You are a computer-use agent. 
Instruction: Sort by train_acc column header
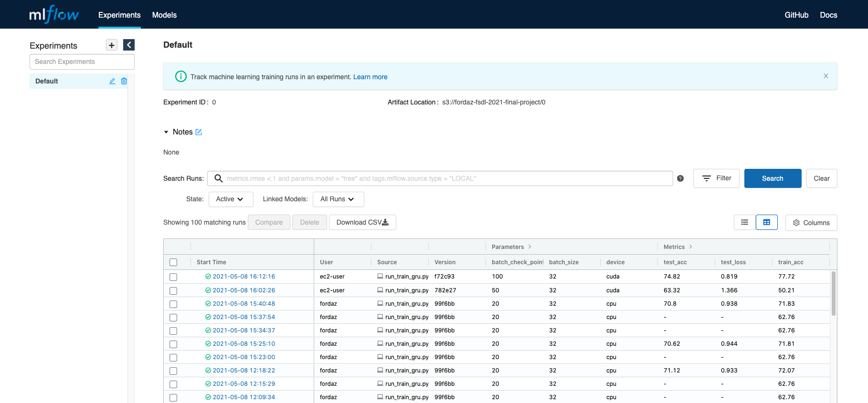point(791,262)
